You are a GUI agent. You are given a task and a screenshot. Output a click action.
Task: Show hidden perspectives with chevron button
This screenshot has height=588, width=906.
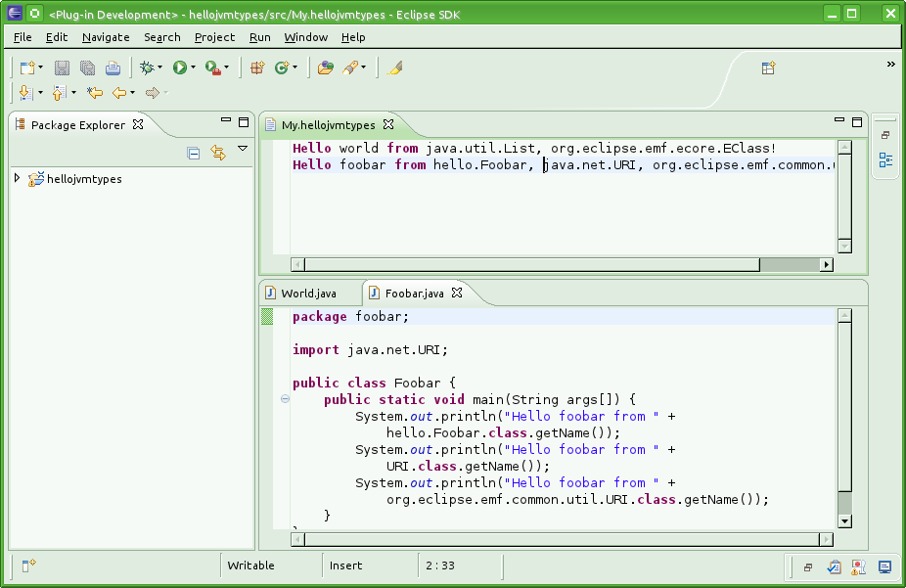(890, 65)
